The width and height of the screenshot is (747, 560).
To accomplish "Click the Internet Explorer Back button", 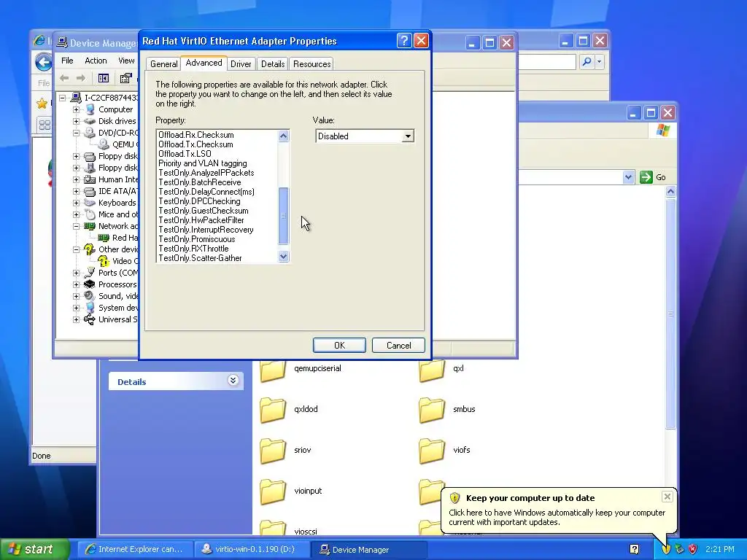I will [x=43, y=62].
